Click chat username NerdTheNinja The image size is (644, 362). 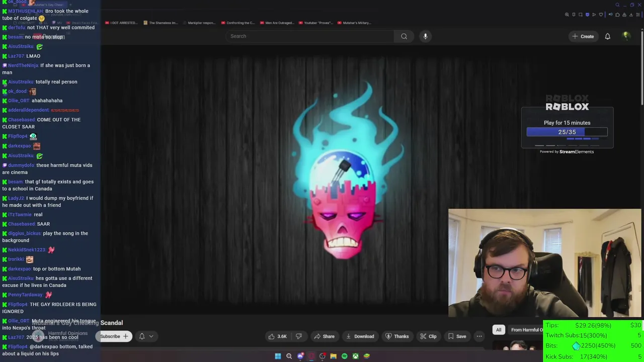[23, 65]
